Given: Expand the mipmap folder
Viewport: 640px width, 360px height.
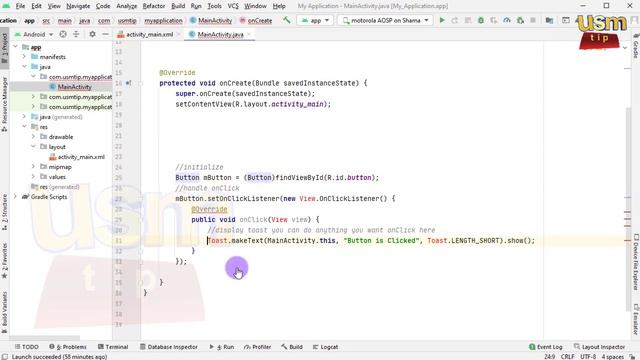Looking at the screenshot, I should tap(33, 167).
